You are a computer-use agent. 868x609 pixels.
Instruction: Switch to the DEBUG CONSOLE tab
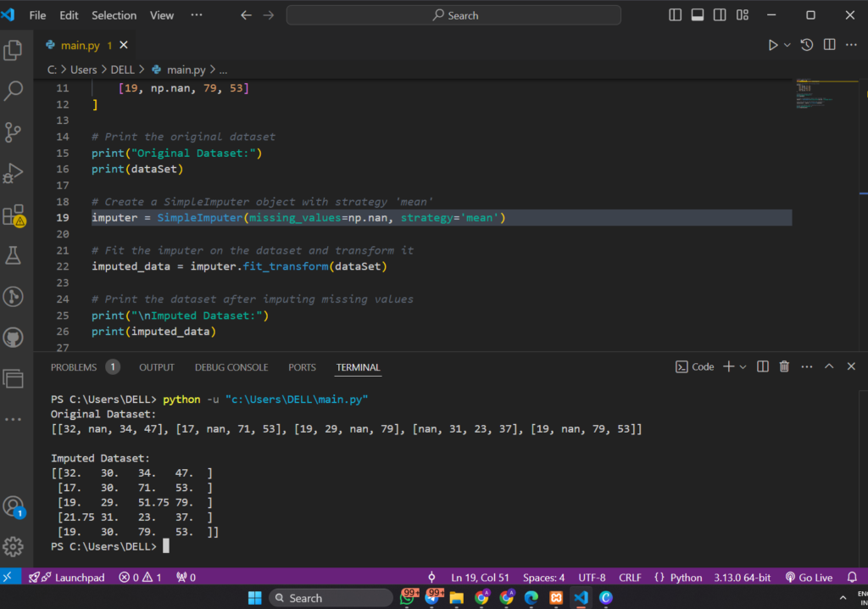click(231, 367)
